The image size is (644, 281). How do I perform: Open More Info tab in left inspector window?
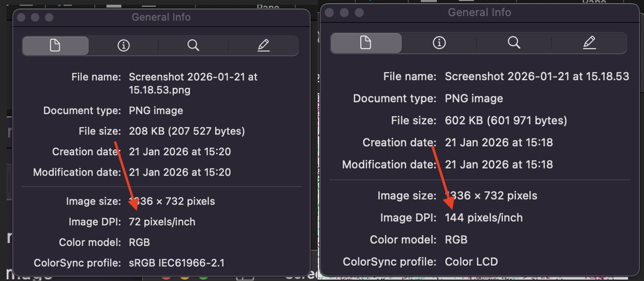click(x=123, y=46)
